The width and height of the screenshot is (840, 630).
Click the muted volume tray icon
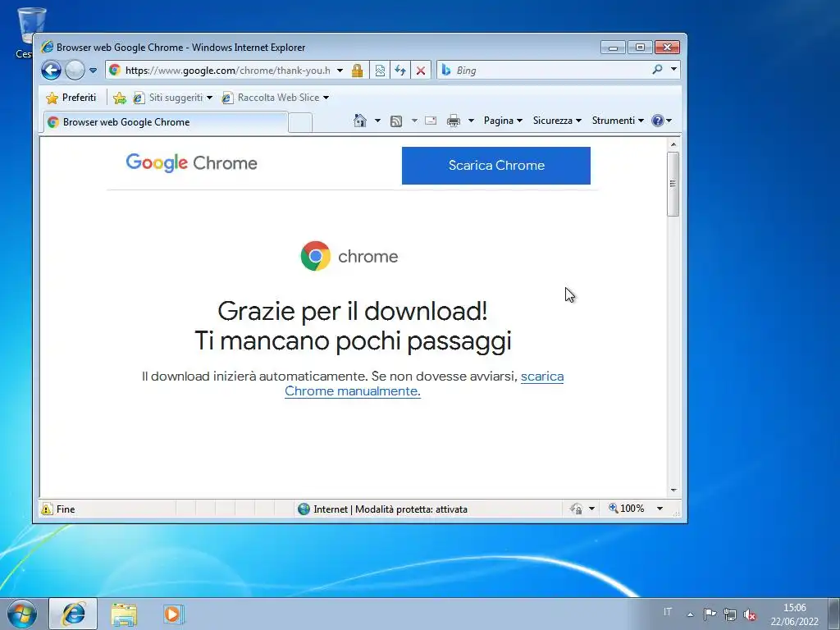pyautogui.click(x=750, y=615)
